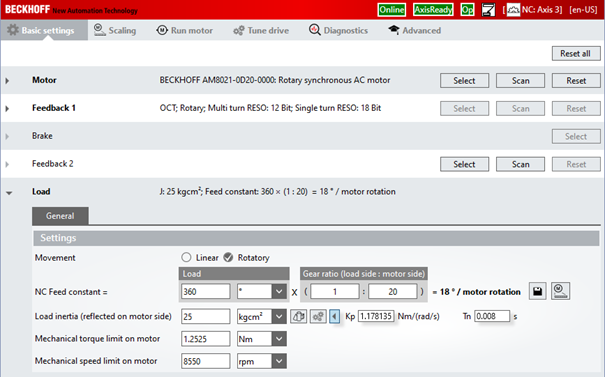Click the scaling icon beside motor rotation result
This screenshot has width=605, height=377.
point(560,291)
